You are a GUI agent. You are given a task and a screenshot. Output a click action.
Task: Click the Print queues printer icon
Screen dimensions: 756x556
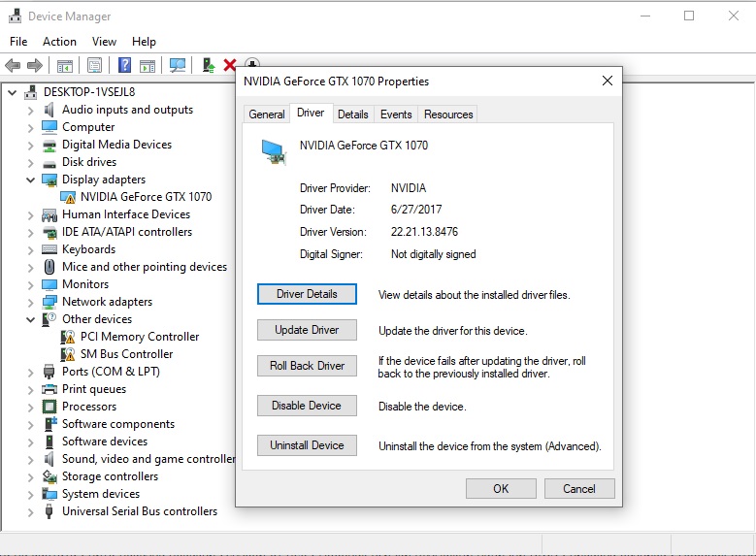(x=49, y=389)
